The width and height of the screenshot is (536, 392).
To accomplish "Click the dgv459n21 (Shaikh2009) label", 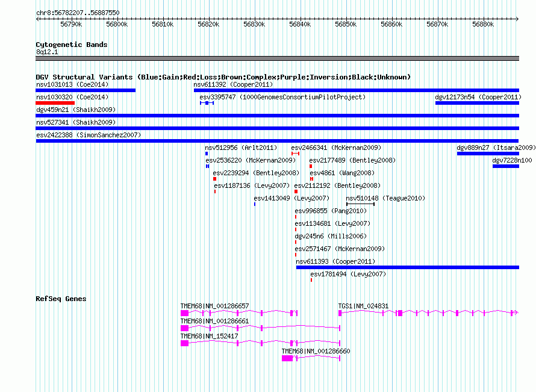I will click(x=76, y=110).
